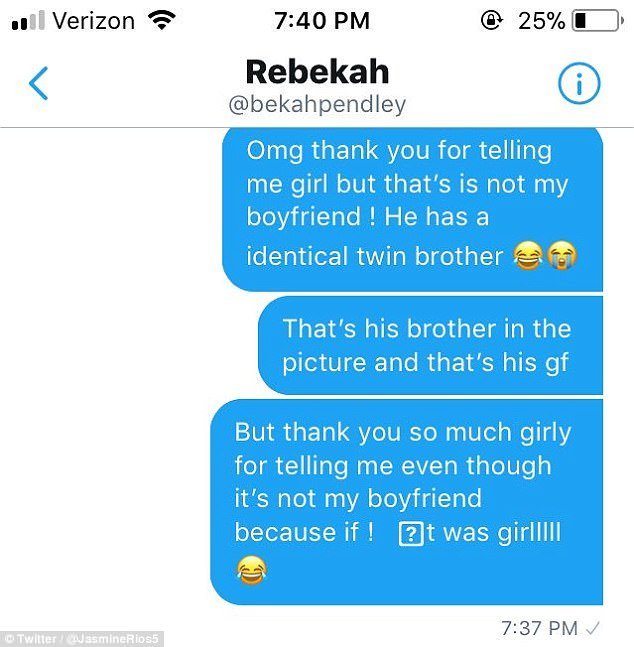634x647 pixels.
Task: Tap the 25% battery percentage text
Action: (541, 21)
